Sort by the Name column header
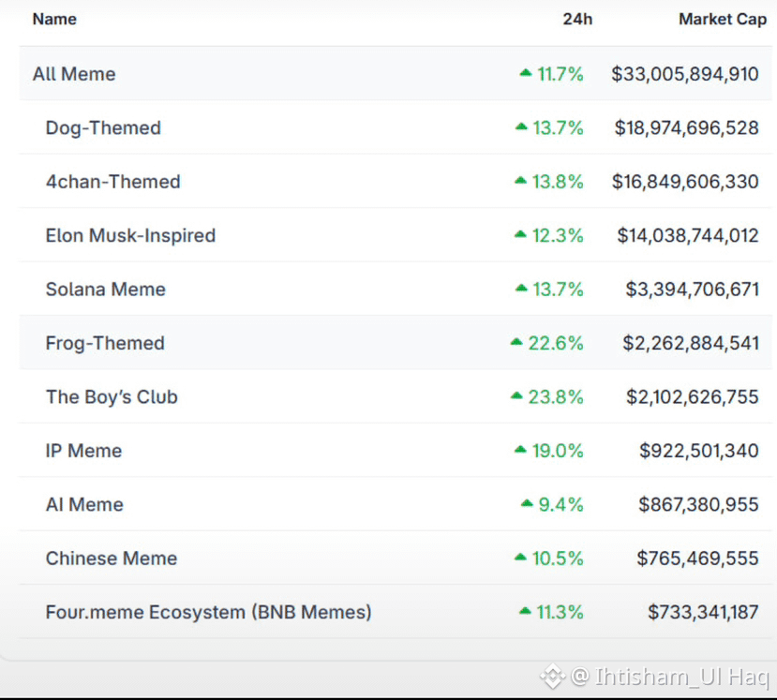Viewport: 777px width, 700px height. (x=54, y=19)
